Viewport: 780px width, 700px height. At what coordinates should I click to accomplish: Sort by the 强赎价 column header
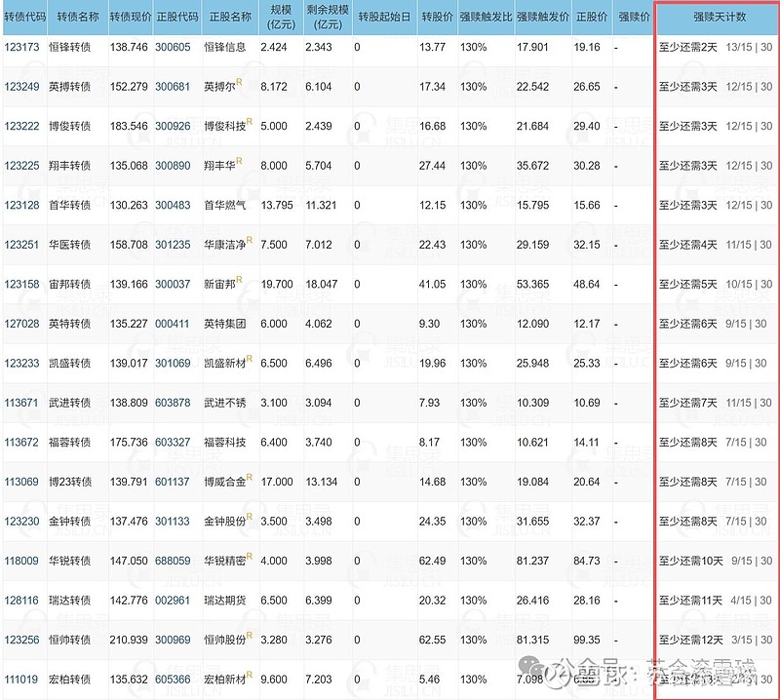635,17
